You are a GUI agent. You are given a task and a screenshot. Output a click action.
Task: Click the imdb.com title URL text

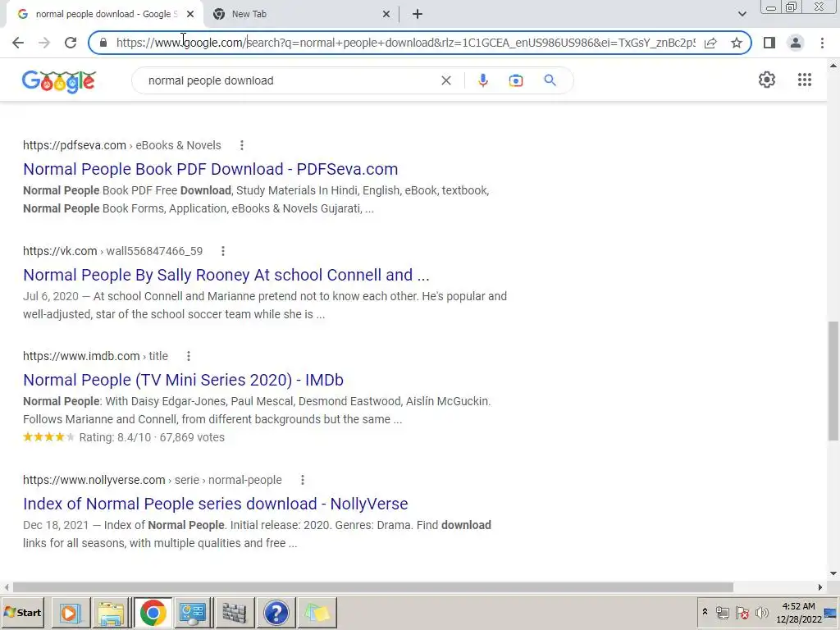pyautogui.click(x=95, y=356)
